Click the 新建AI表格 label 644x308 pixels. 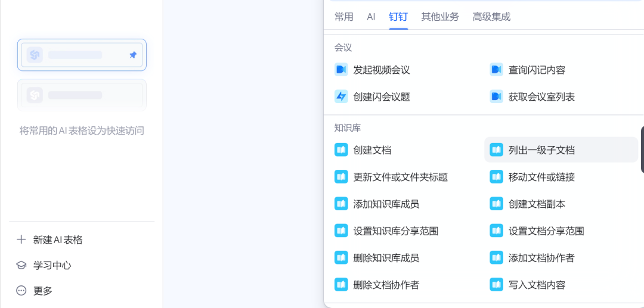coord(58,240)
